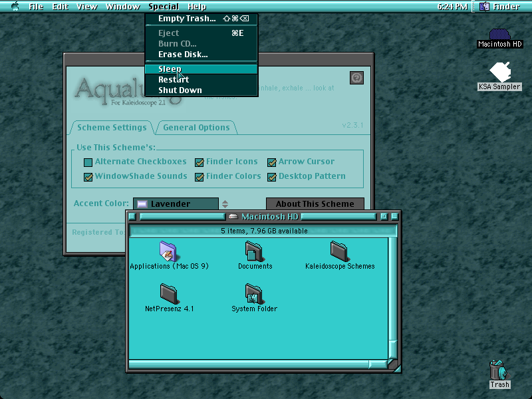Open the Apple menu icon
Viewport: 532px width, 399px height.
pyautogui.click(x=15, y=6)
